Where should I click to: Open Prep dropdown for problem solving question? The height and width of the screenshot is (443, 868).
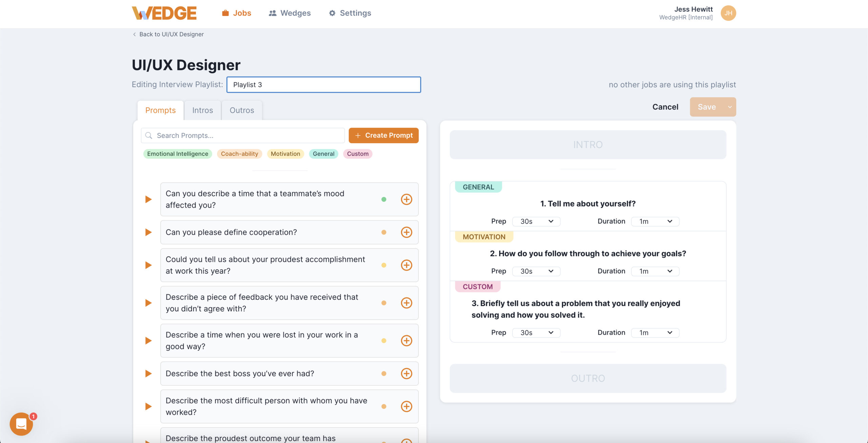pos(536,333)
